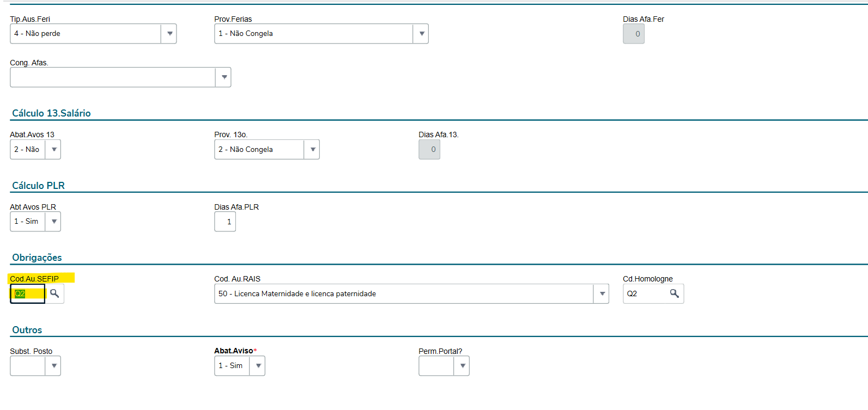Image resolution: width=868 pixels, height=410 pixels.
Task: Click the Dias Afa.Fer field
Action: point(634,34)
